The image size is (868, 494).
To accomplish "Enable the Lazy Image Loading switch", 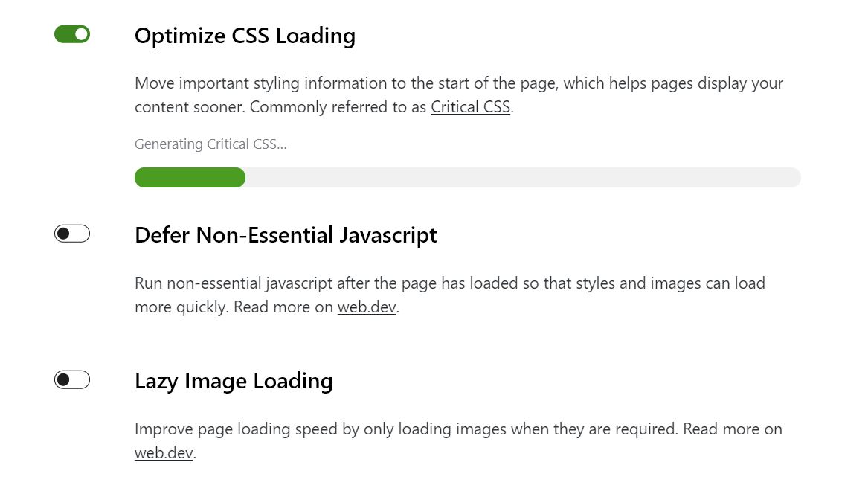I will pyautogui.click(x=72, y=380).
